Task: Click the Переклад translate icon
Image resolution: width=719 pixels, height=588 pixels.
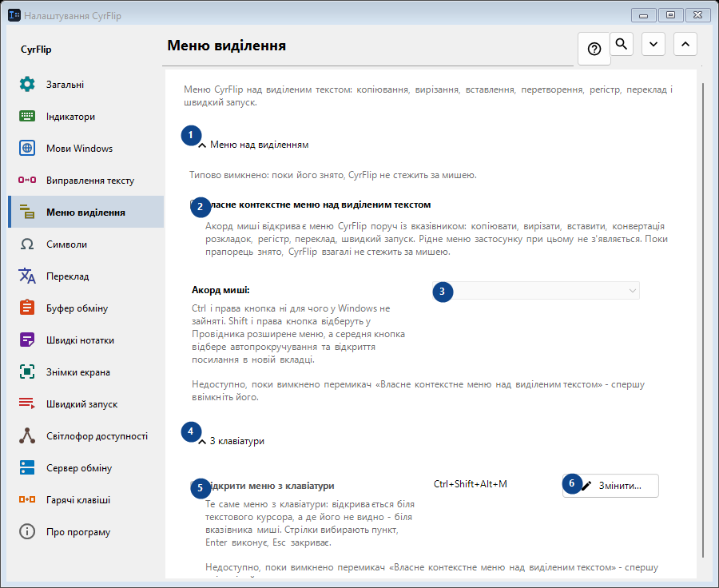Action: tap(27, 276)
